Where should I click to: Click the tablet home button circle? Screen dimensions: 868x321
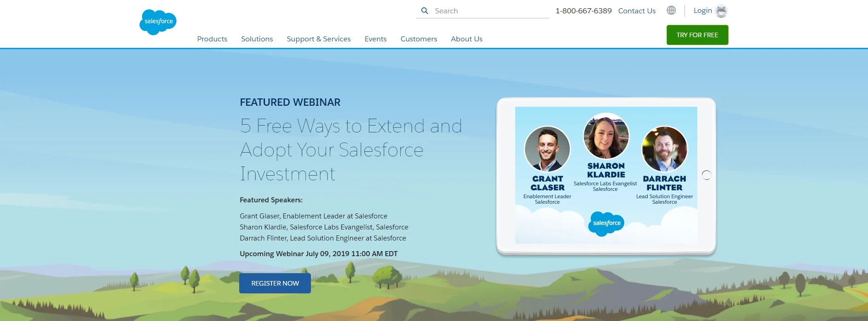pyautogui.click(x=707, y=175)
